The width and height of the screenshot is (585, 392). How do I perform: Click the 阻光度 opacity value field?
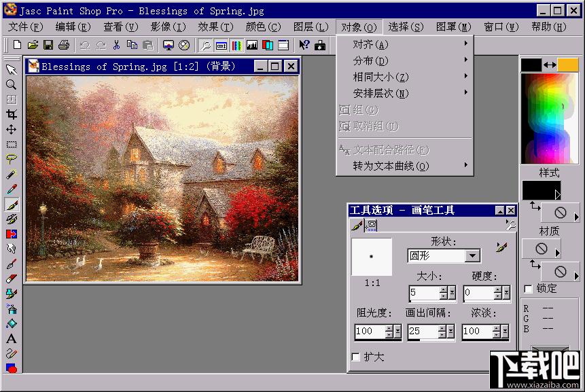(x=370, y=332)
